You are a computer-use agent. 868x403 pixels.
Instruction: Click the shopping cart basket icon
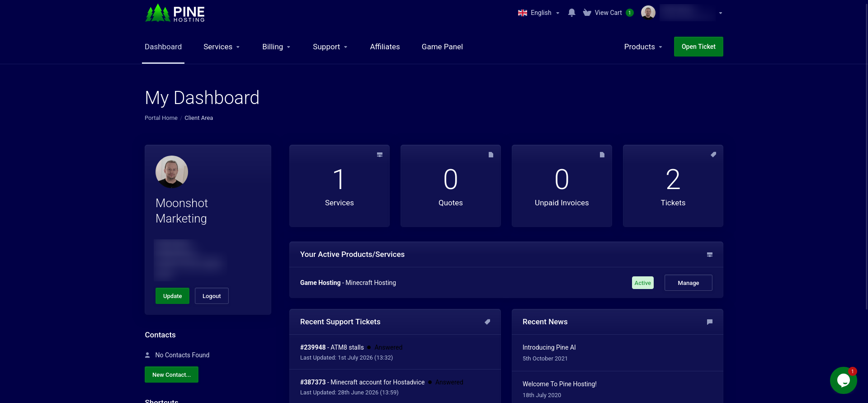point(587,13)
